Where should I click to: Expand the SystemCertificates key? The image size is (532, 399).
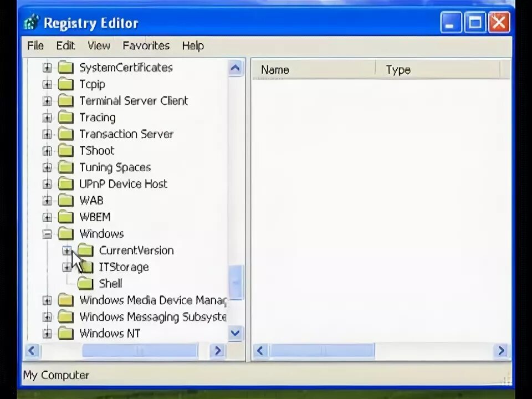(x=47, y=68)
